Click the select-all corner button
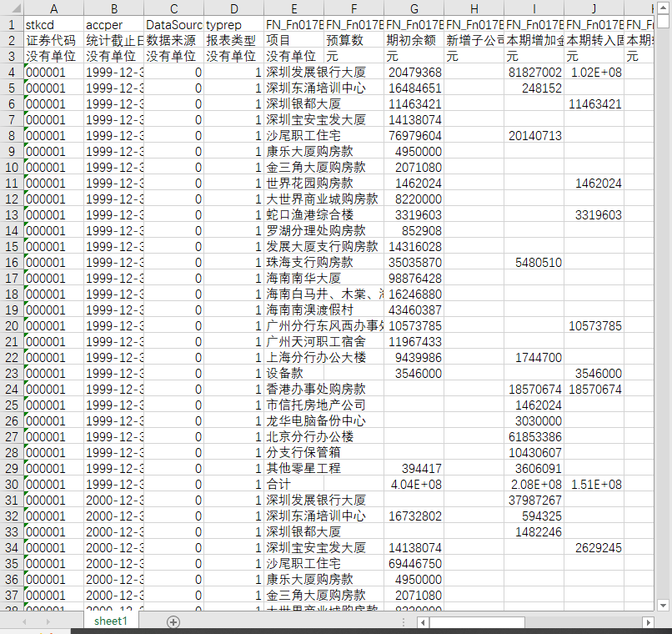672x634 pixels. pos(12,8)
